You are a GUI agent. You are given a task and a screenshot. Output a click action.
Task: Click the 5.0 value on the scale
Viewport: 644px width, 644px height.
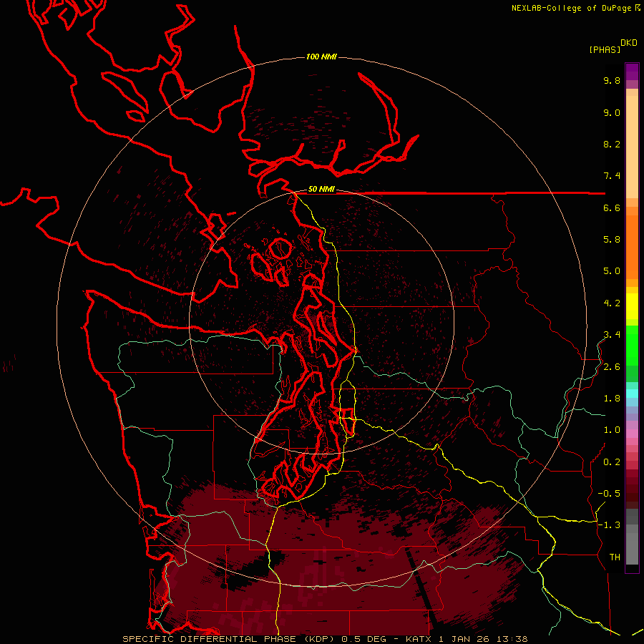(x=612, y=271)
